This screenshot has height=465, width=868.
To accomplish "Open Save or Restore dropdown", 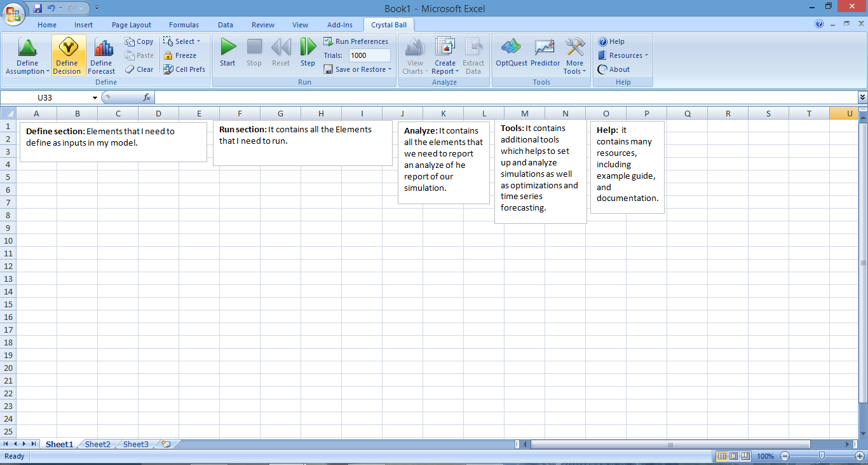I will pyautogui.click(x=358, y=69).
